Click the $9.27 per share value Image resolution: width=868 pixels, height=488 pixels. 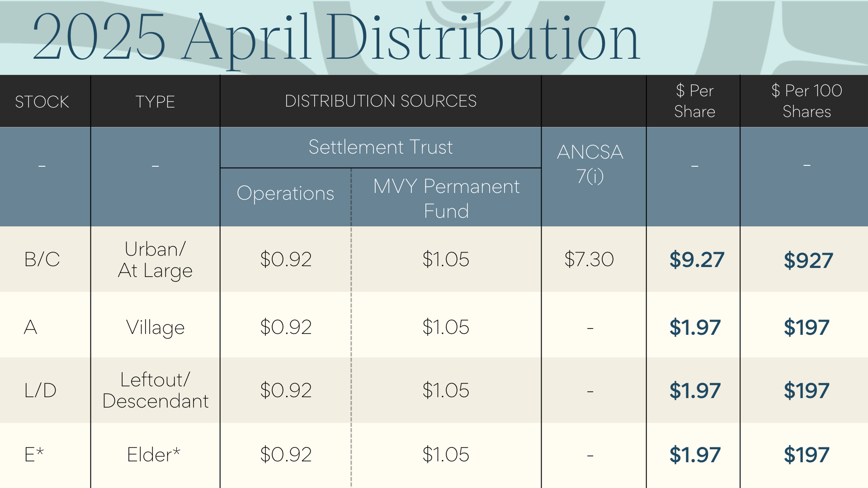(697, 260)
